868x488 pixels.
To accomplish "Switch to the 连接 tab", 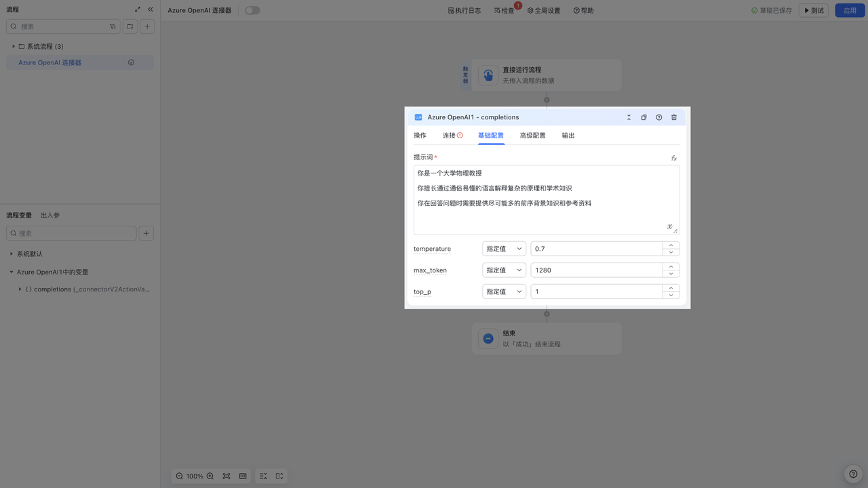I will click(x=452, y=136).
